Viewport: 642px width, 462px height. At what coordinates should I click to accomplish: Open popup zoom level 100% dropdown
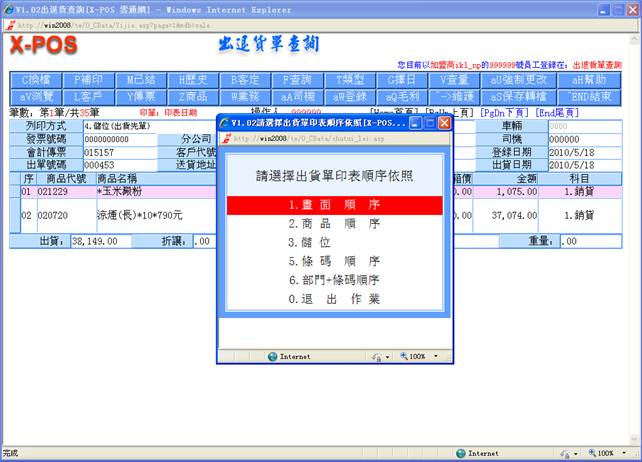pos(419,356)
